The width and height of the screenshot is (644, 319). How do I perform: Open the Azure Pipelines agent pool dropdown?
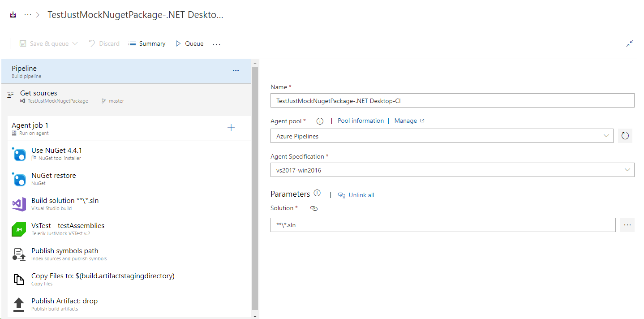point(442,136)
